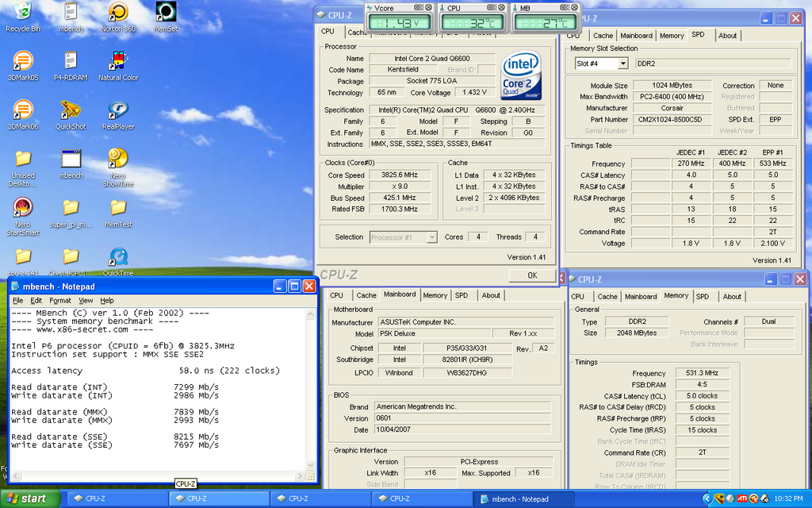Open settings of the Vcore gadget
The height and width of the screenshot is (508, 812).
[419, 8]
